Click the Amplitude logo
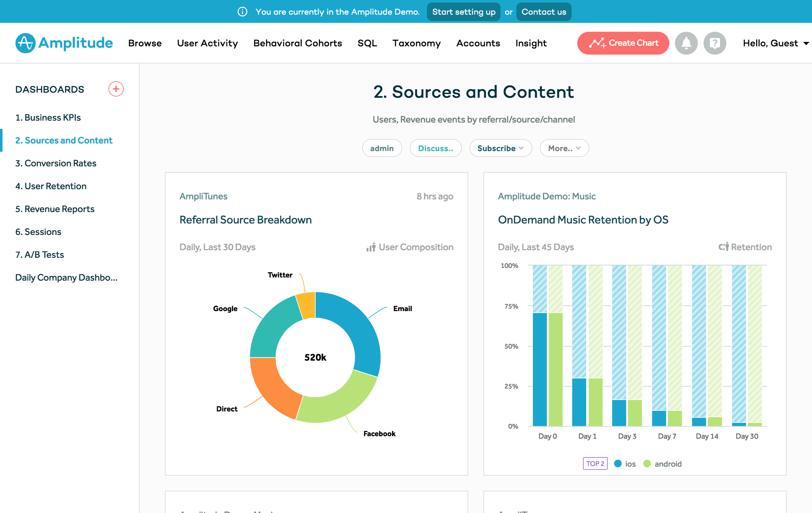The height and width of the screenshot is (513, 812). click(64, 43)
